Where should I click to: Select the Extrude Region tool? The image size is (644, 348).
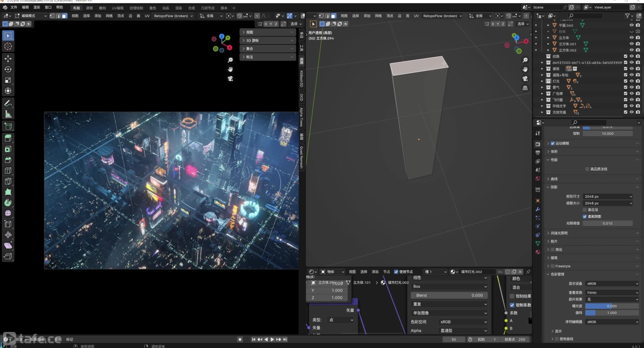8,138
